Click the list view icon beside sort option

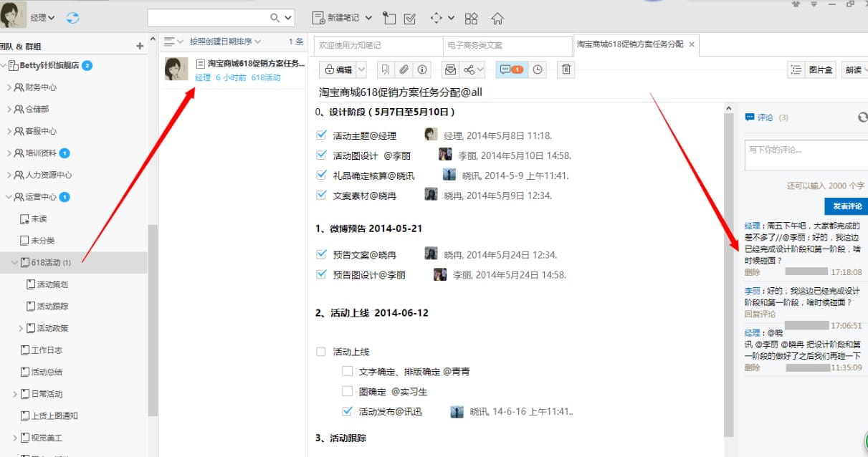pyautogui.click(x=169, y=42)
